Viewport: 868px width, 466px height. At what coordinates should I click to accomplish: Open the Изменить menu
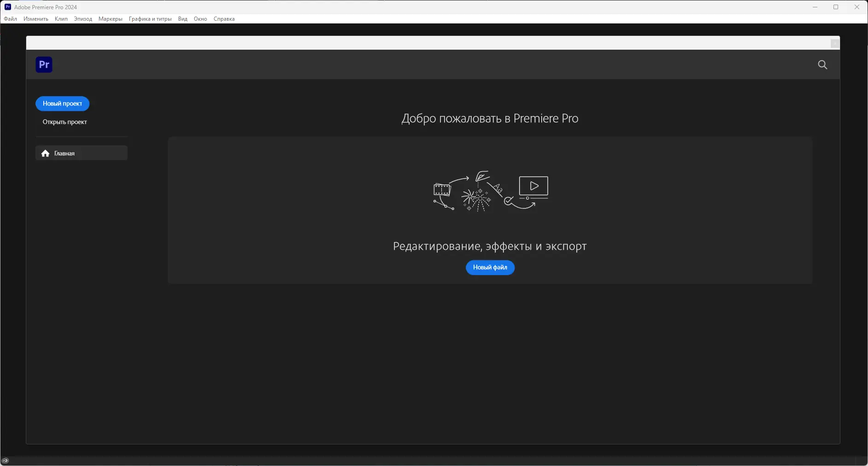(36, 19)
